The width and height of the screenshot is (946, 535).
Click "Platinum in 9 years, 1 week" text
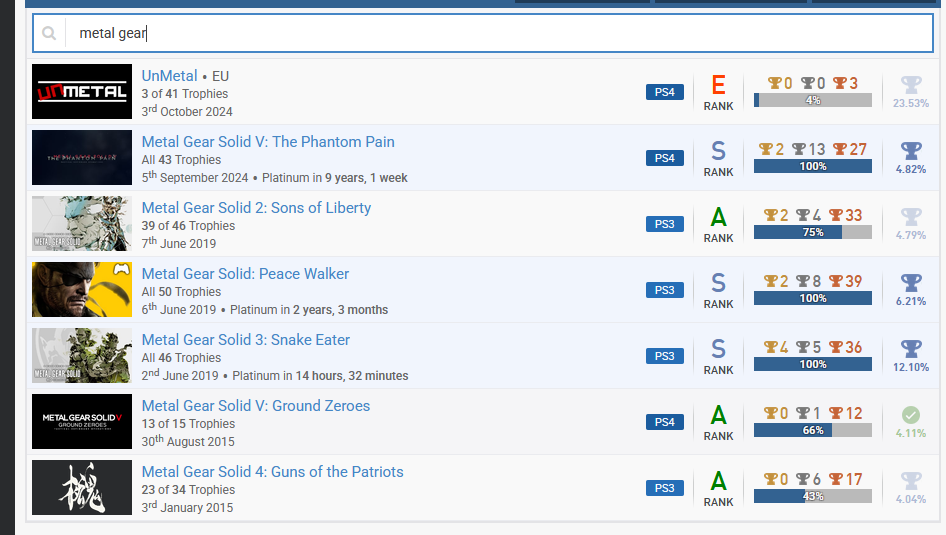[x=335, y=178]
